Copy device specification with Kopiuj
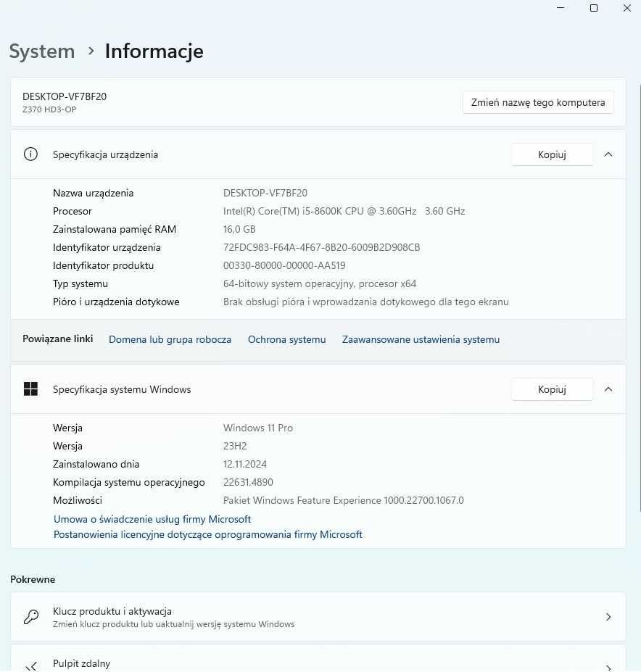Viewport: 641px width, 672px height. [552, 154]
